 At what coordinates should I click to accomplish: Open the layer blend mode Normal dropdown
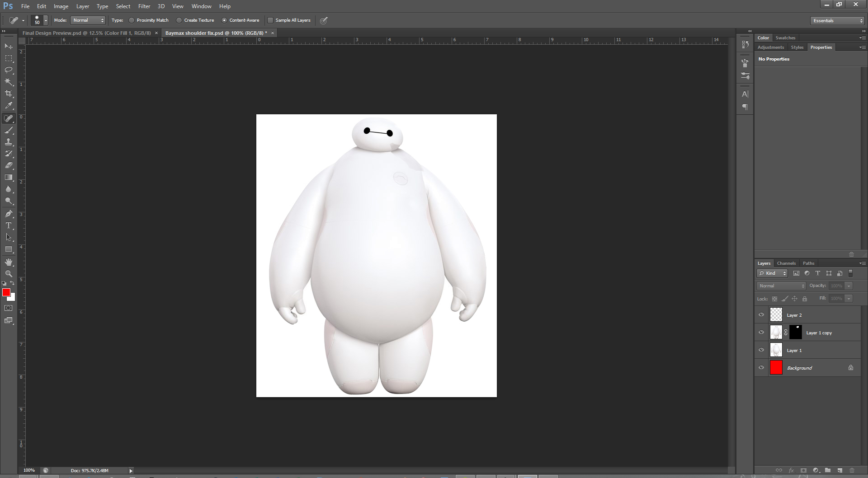781,286
